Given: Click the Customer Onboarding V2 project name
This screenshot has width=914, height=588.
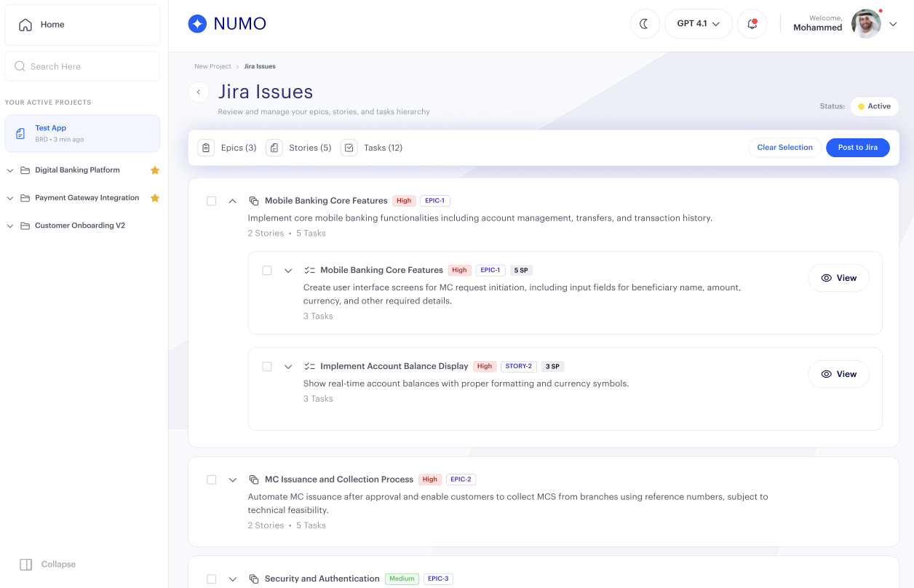Looking at the screenshot, I should tap(80, 226).
